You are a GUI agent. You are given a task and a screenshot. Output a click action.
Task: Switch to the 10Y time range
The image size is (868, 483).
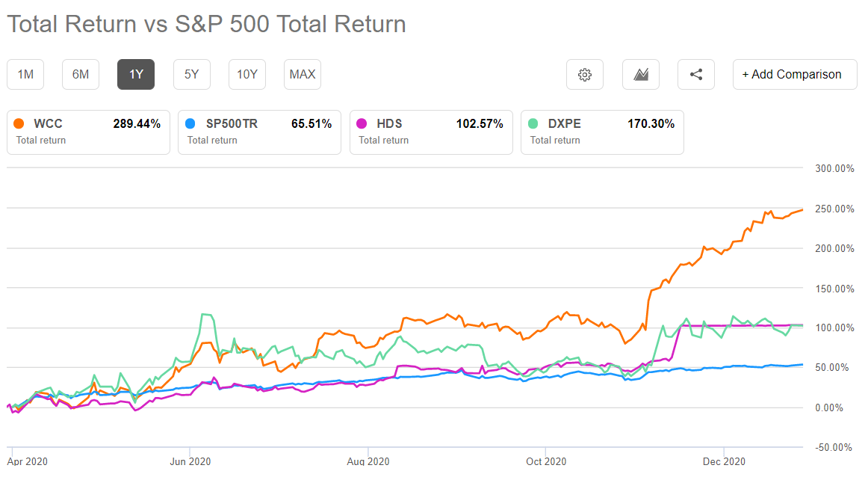tap(247, 75)
